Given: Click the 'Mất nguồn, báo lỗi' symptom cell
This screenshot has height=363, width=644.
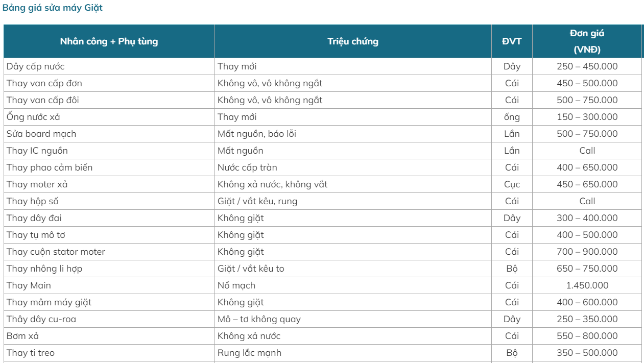Looking at the screenshot, I should coord(257,134).
